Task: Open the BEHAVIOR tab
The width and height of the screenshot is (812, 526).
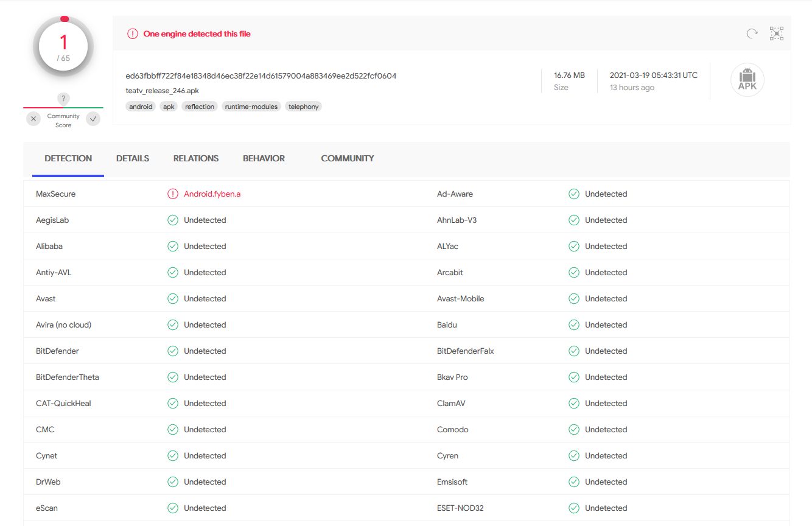Action: pyautogui.click(x=264, y=159)
